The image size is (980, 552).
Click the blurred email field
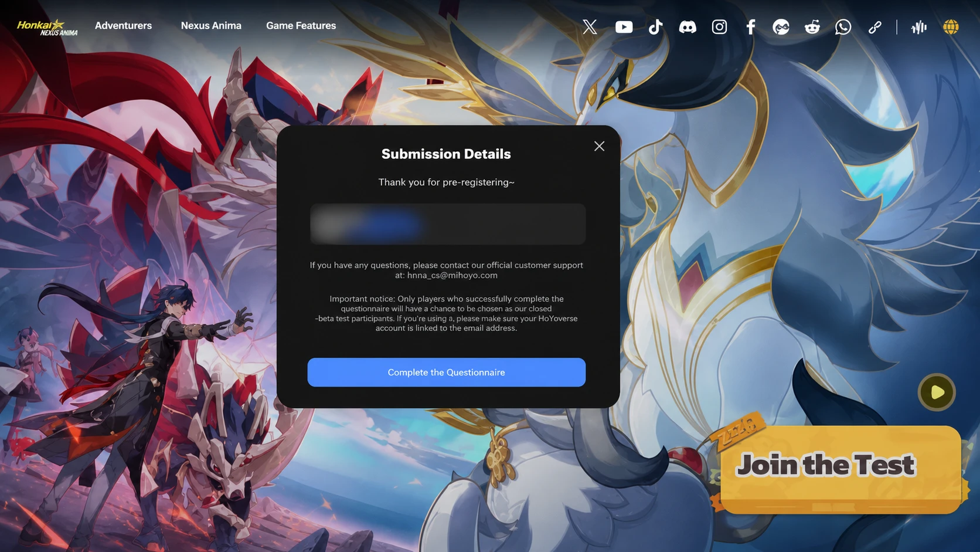point(448,224)
